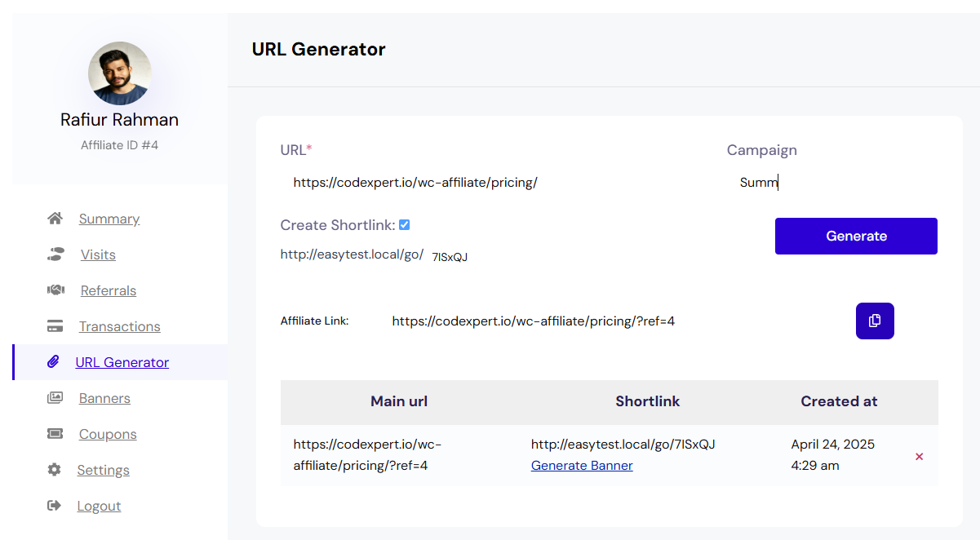Screen dimensions: 980x540
Task: Click the Main url column header
Action: click(399, 401)
